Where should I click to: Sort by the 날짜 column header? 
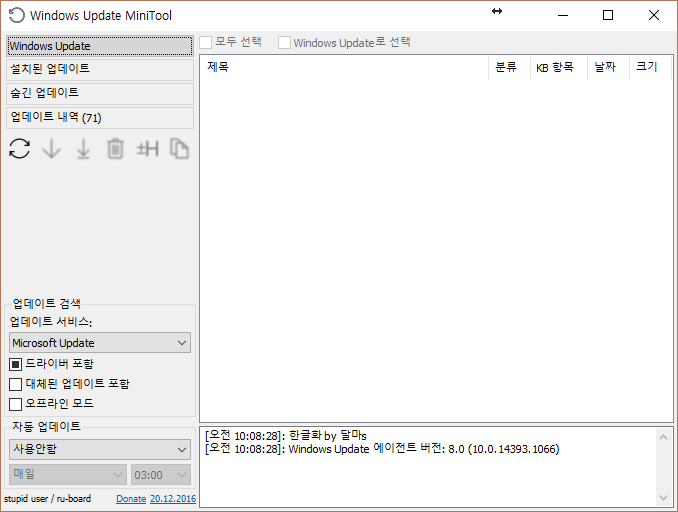(608, 67)
